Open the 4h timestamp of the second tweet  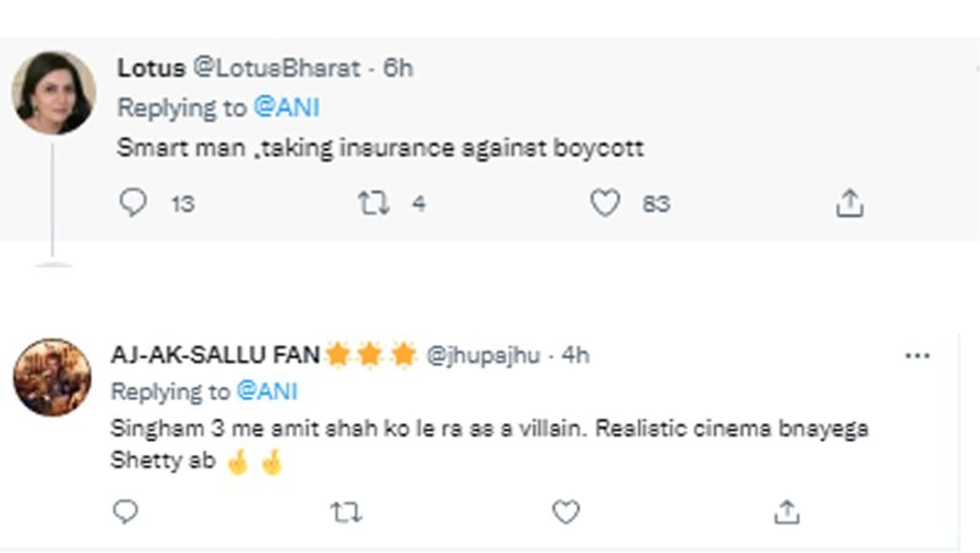575,355
